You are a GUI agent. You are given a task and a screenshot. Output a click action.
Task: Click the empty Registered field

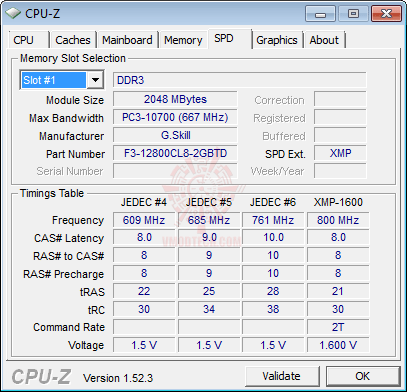click(x=340, y=117)
